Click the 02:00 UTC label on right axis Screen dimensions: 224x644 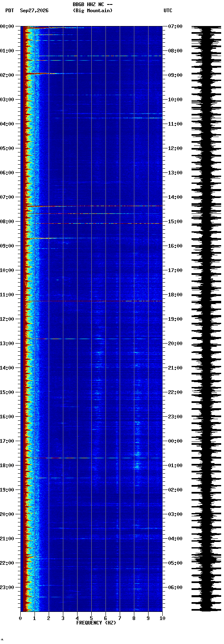tap(175, 490)
